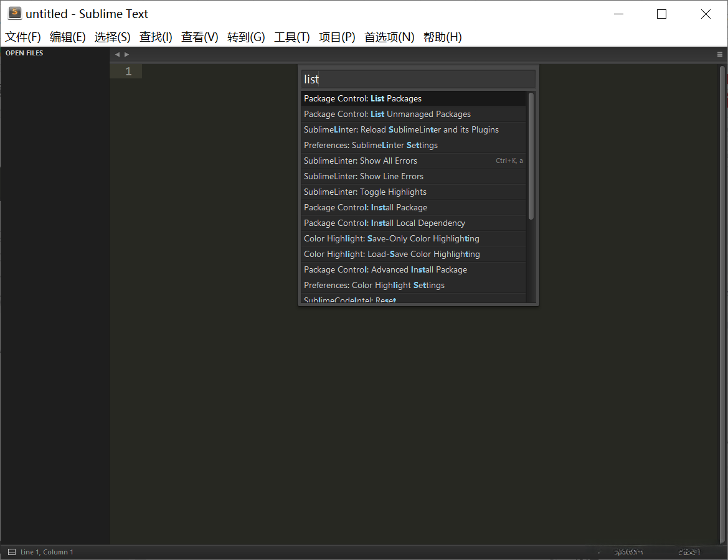The width and height of the screenshot is (728, 560).
Task: Choose SublimeLinter: Reload SublimeLinter and its Plugins
Action: click(414, 129)
